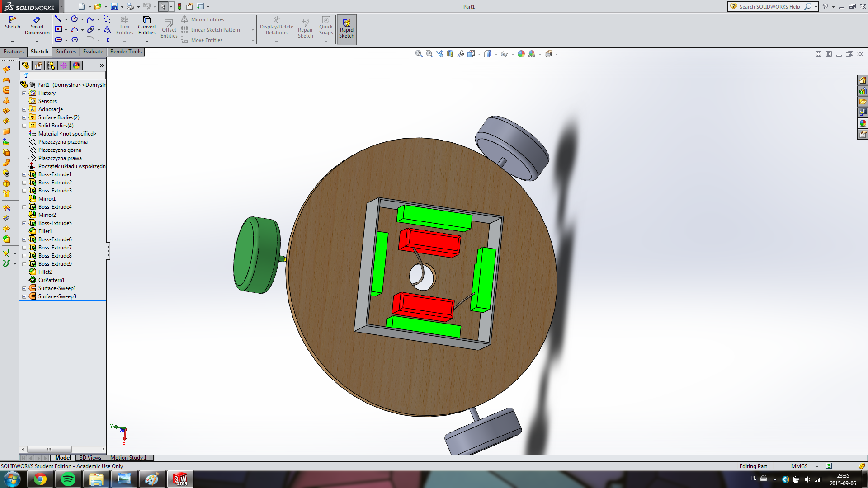Toggle the Select cursor tool
The height and width of the screenshot is (488, 868).
tap(163, 6)
